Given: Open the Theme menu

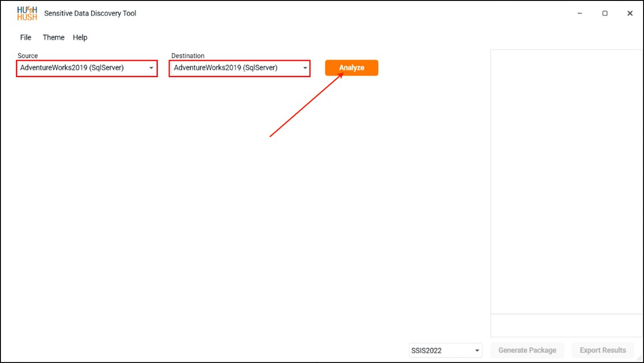Looking at the screenshot, I should point(54,37).
